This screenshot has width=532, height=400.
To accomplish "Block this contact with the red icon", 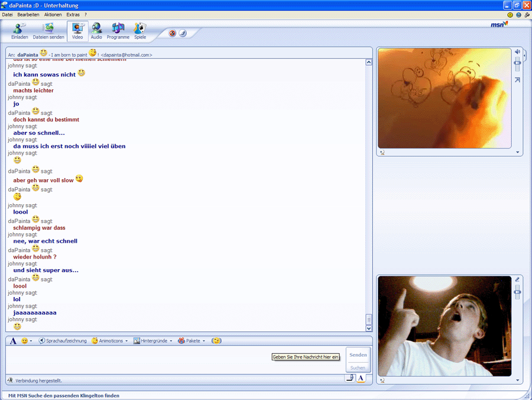I will [173, 33].
